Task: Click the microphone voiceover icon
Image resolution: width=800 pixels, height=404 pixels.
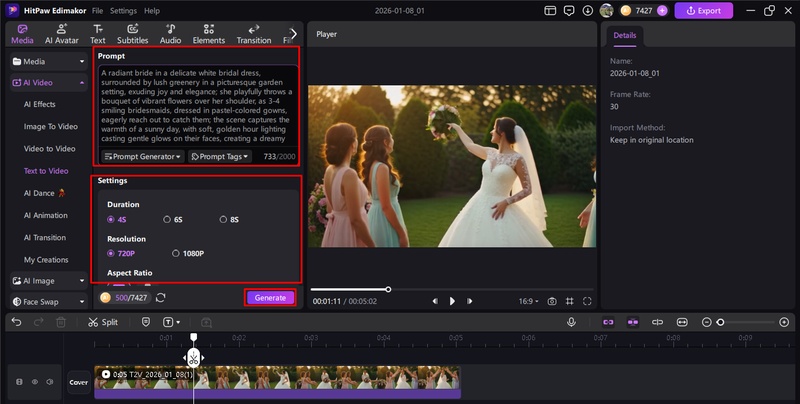Action: 571,322
